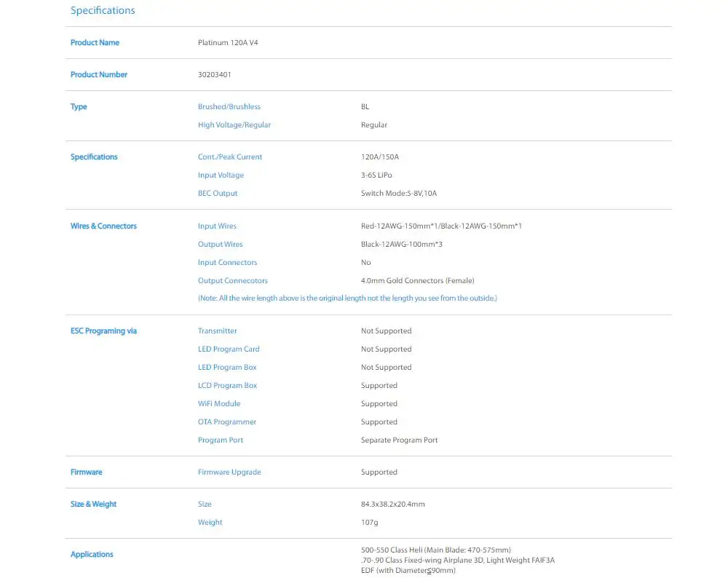Click Separate Program Port value

[x=399, y=440]
